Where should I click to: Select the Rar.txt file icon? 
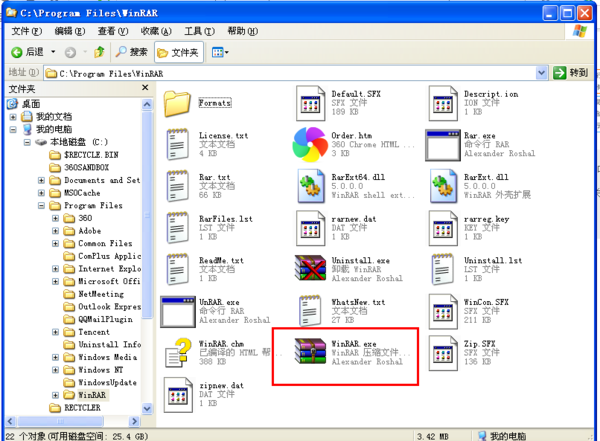pos(177,186)
